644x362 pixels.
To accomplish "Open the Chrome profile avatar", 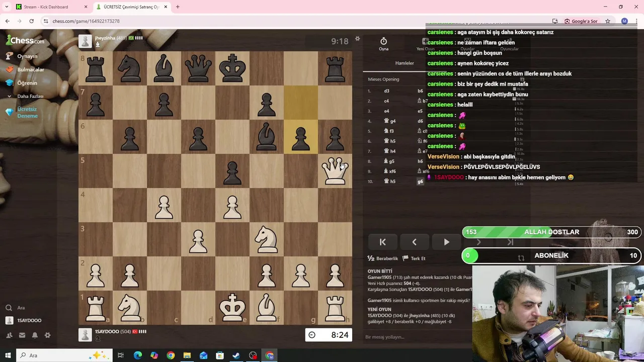I will 624,21.
